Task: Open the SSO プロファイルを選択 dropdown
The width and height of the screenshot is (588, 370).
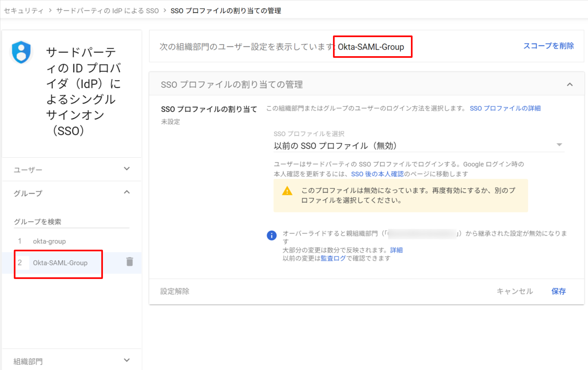Action: coord(418,145)
